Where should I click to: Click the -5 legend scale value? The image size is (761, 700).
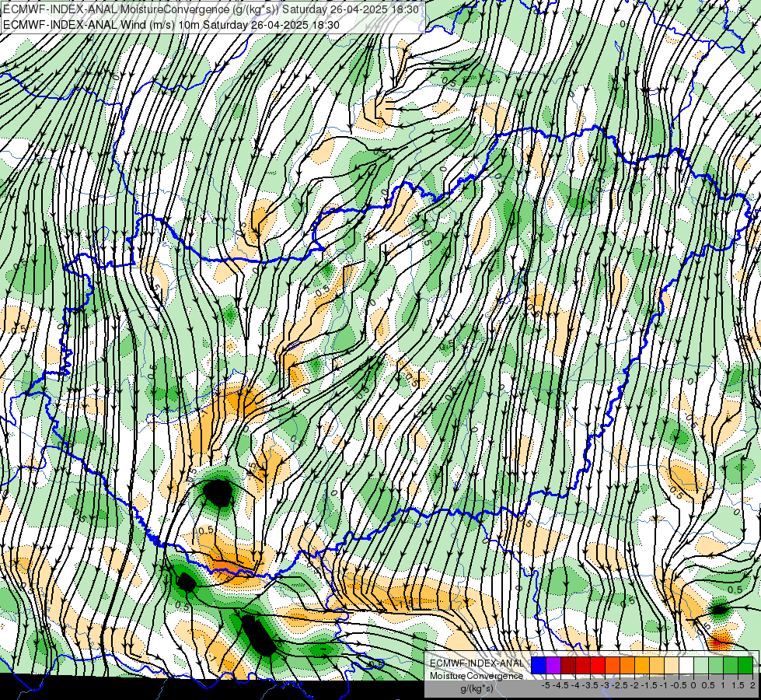tap(546, 685)
